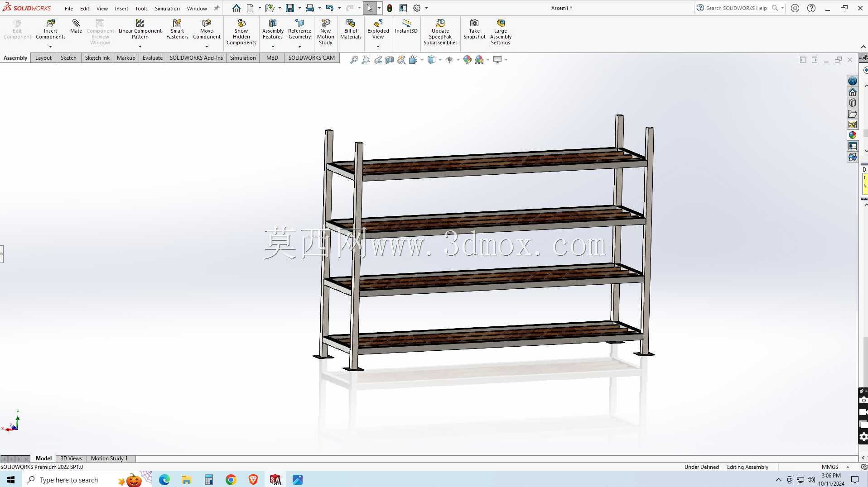868x487 pixels.
Task: Switch to the Evaluate tab
Action: click(153, 58)
